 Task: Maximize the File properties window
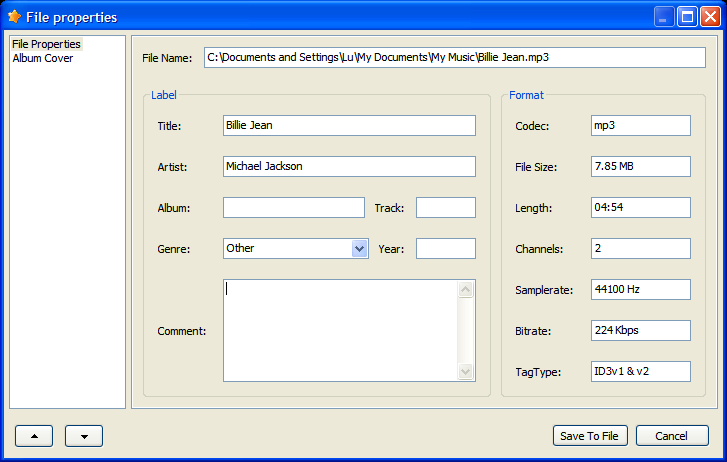(x=687, y=17)
